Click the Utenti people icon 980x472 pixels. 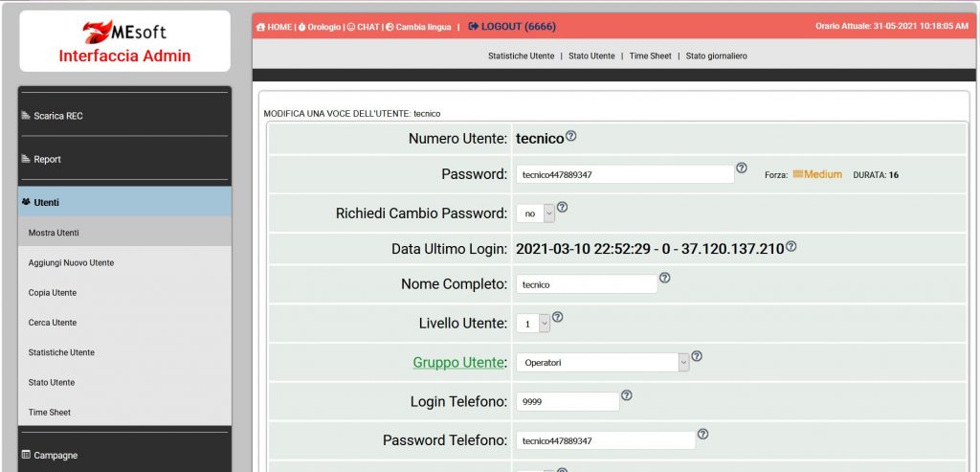point(26,202)
